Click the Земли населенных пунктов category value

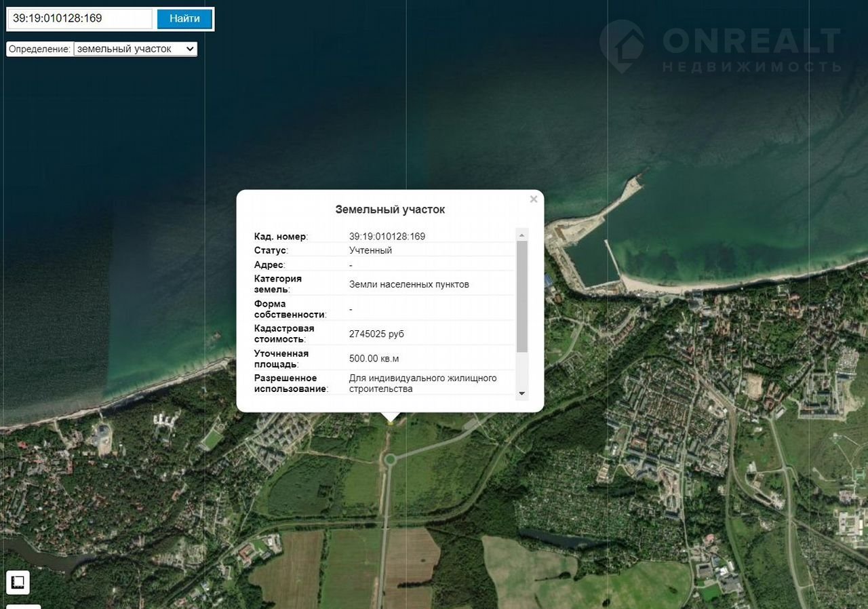tap(408, 285)
